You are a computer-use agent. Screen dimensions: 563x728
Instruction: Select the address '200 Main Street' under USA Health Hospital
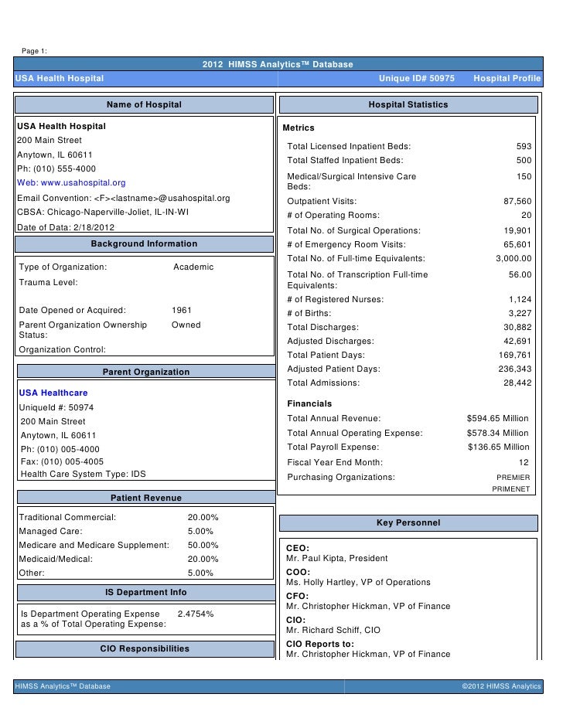click(x=49, y=140)
